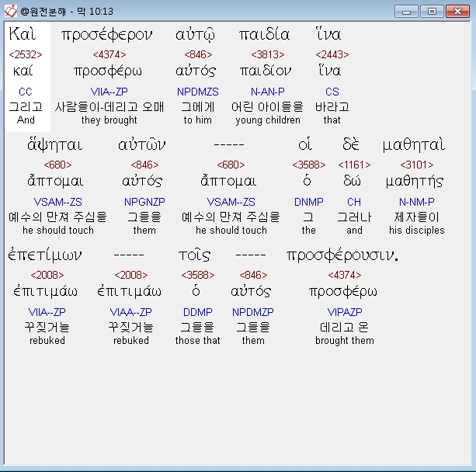476x472 pixels.
Task: Click the lemma 'μαθητής'
Action: click(415, 182)
